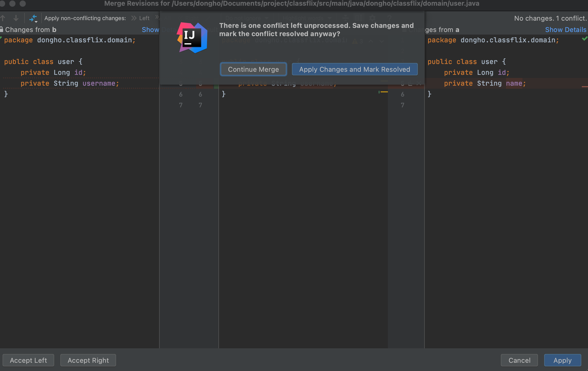Click yellow marker on result error stripe
This screenshot has height=371, width=588.
[384, 92]
